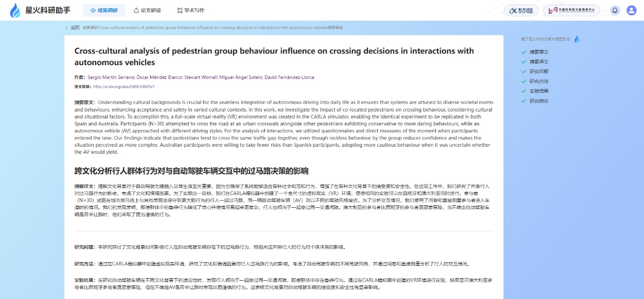Click the 学术写作 tab icon
This screenshot has height=299, width=644.
click(180, 10)
